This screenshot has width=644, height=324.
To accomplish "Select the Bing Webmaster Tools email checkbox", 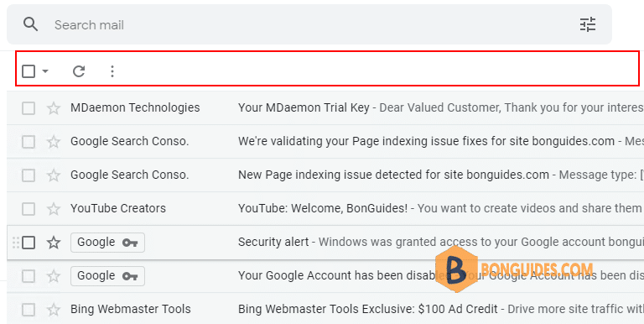I will point(29,310).
